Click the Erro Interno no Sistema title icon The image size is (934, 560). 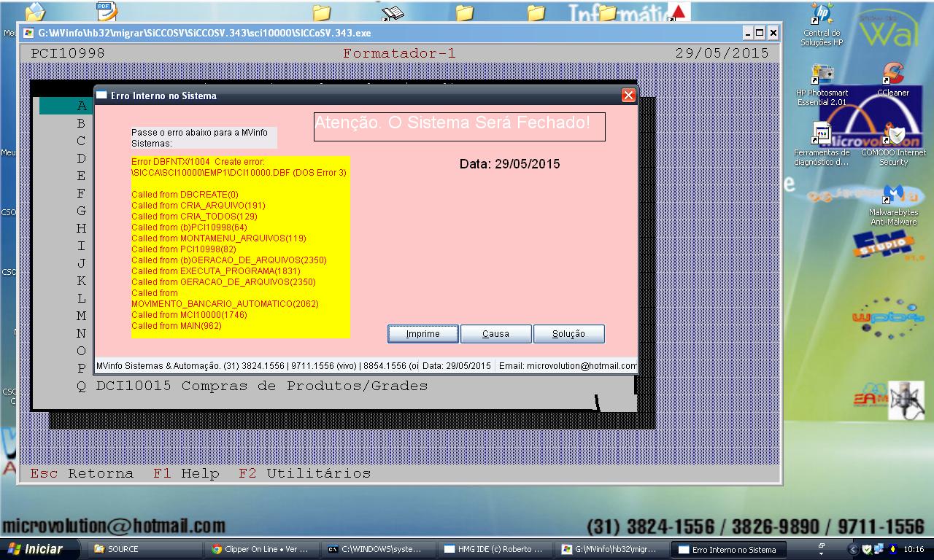point(102,96)
